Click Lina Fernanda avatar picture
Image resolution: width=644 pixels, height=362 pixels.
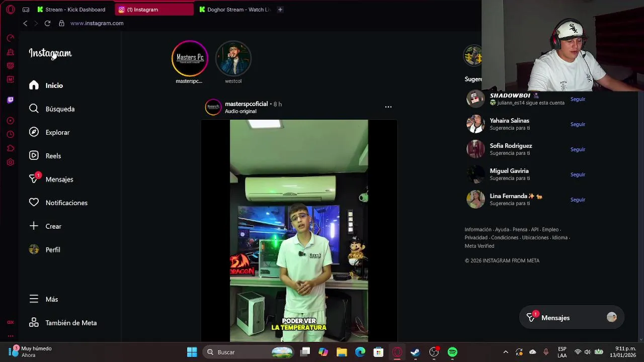[x=475, y=200]
